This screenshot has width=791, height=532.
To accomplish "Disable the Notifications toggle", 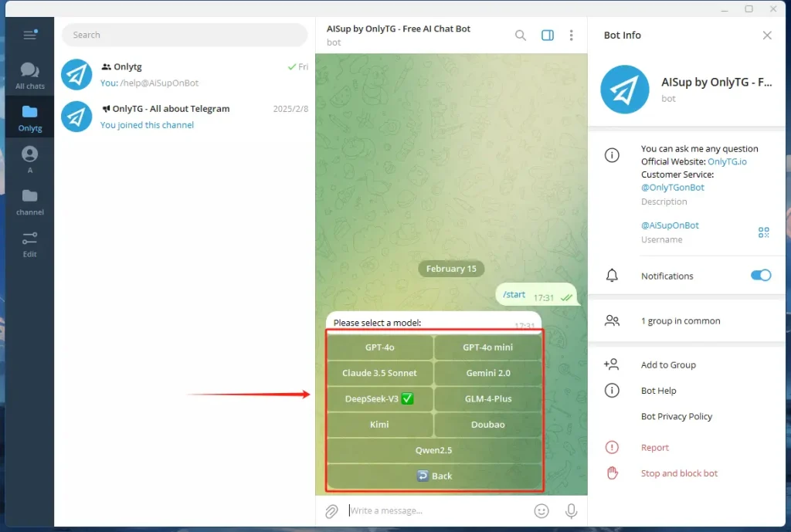I will click(760, 275).
